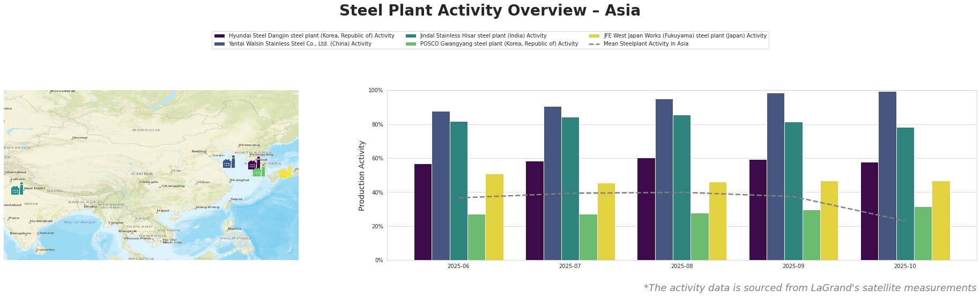The image size is (980, 297).
Task: Select the blue Yantai Walsin factory map icon
Action: click(x=228, y=162)
